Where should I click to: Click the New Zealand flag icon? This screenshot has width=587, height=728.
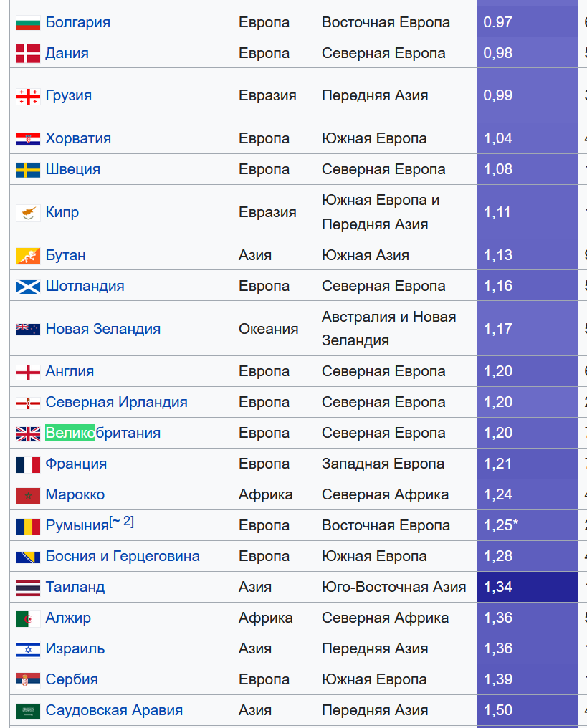click(28, 329)
